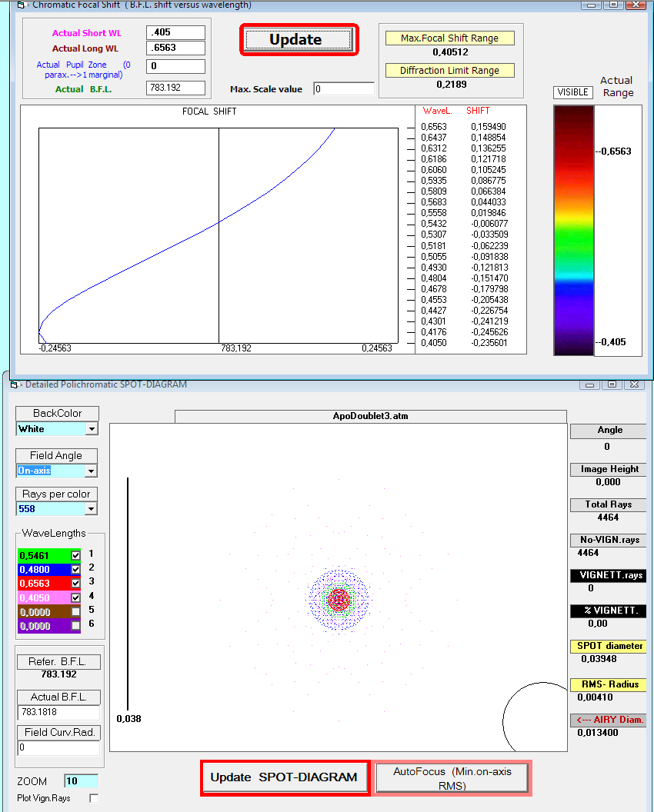The image size is (654, 812).
Task: Click the 0,5432 wavelength row in table
Action: coord(464,224)
